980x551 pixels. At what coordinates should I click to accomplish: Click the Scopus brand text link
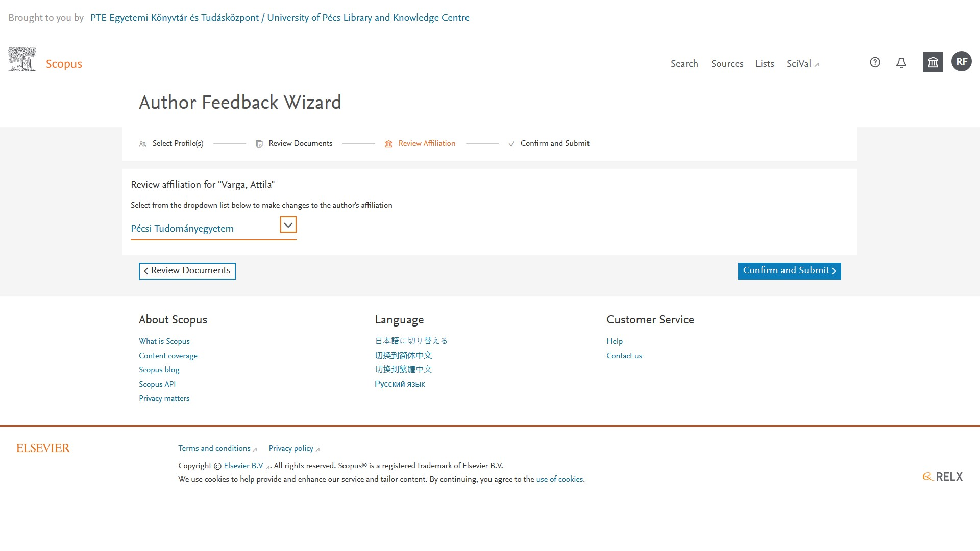pos(64,64)
